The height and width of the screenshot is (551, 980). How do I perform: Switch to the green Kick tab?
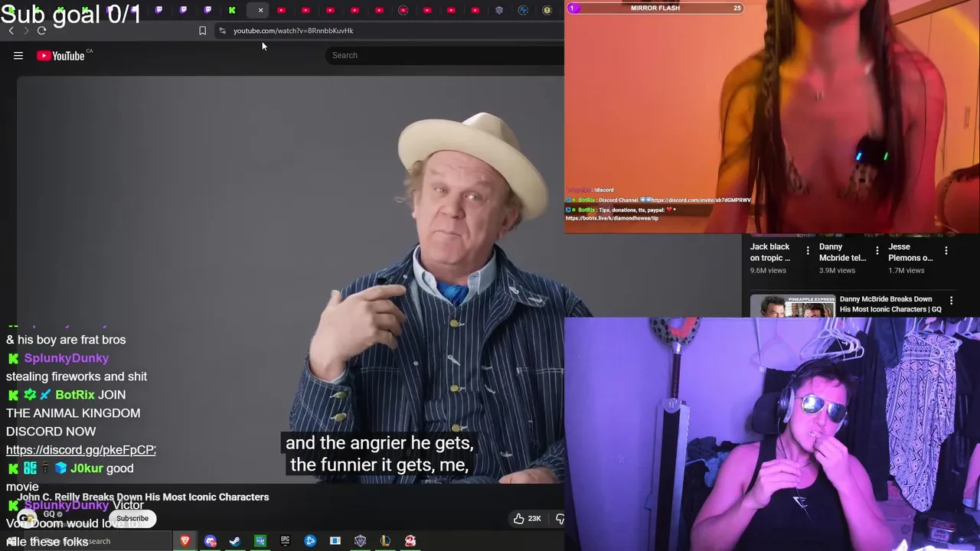232,10
